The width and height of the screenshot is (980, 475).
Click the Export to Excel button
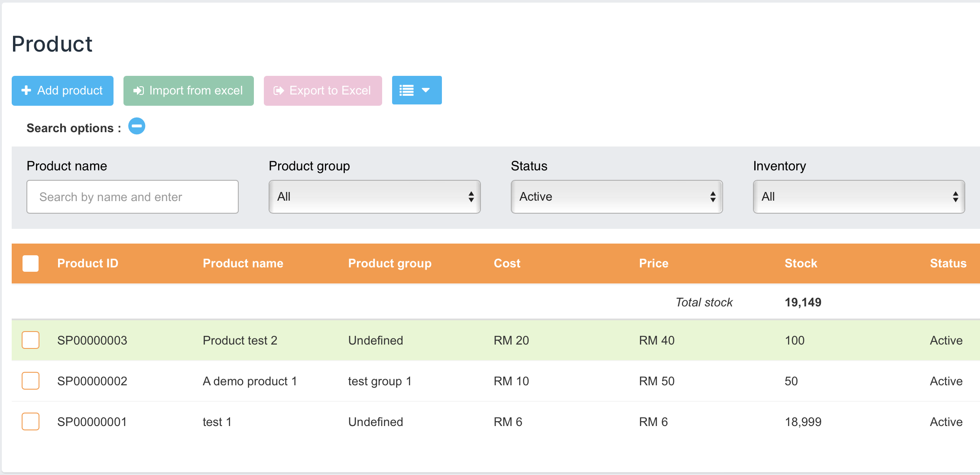click(x=323, y=90)
